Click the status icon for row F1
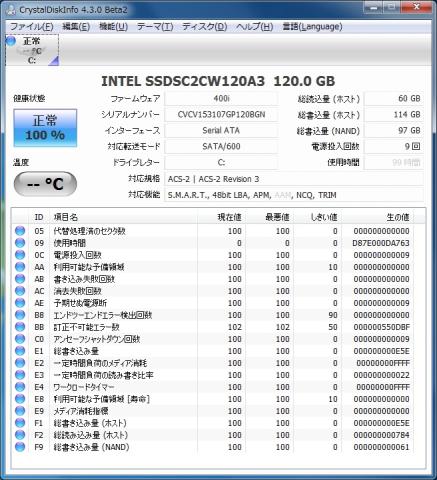Screen dimensions: 437x480 coord(20,423)
